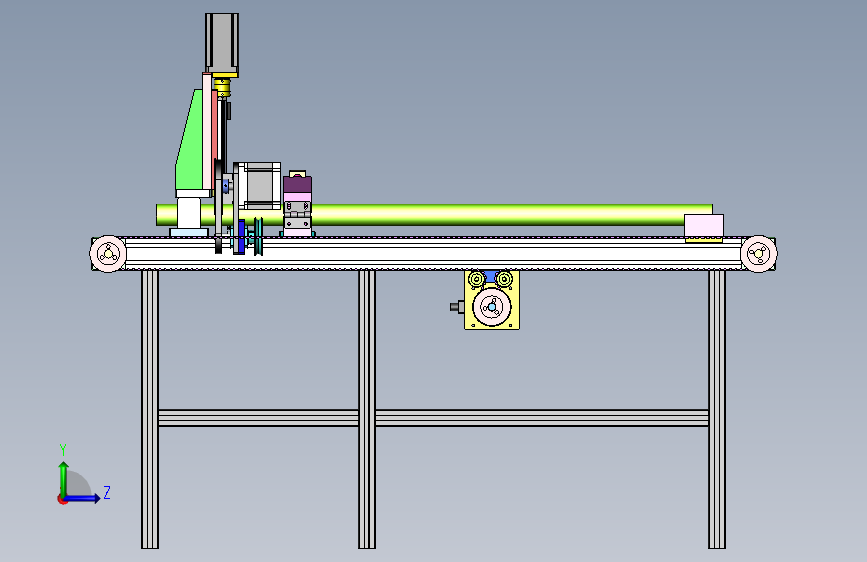Pick the lower crossbar between middle and right legs
Screen dimensions: 867x562
pyautogui.click(x=542, y=418)
